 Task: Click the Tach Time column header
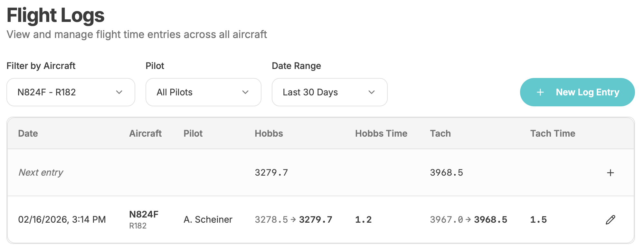[x=553, y=133]
